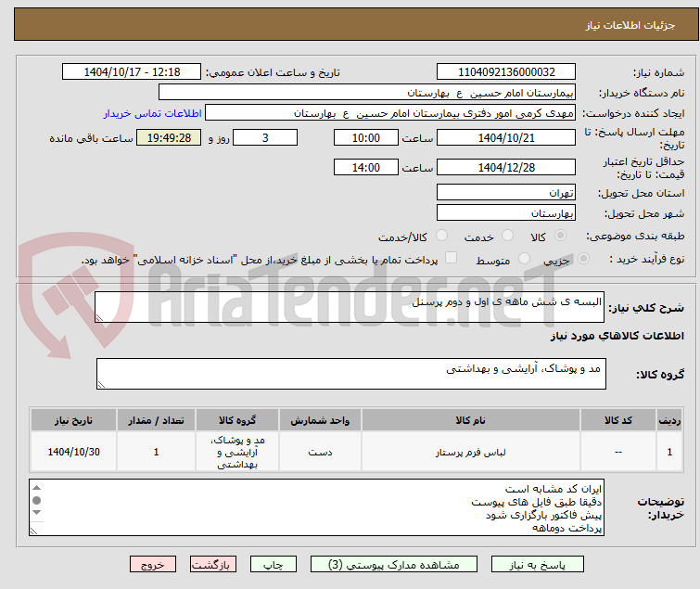
Task: Select the کالا/خدمت radio button
Action: 441,235
